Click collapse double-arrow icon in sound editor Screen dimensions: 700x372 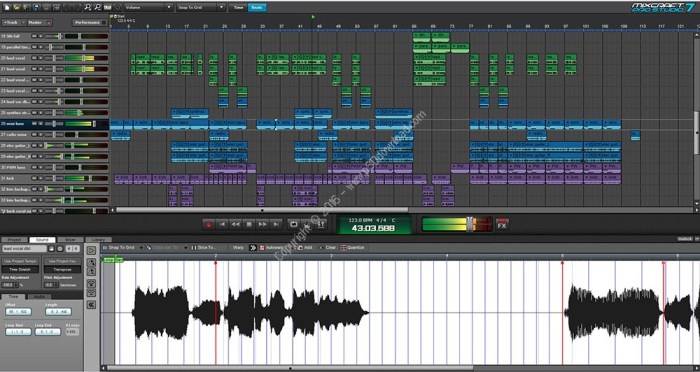(x=91, y=305)
